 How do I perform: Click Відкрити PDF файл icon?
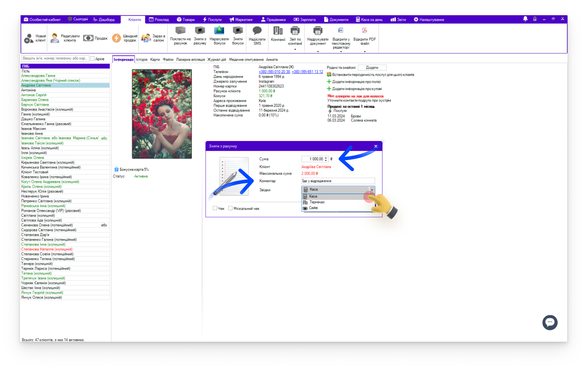point(365,30)
